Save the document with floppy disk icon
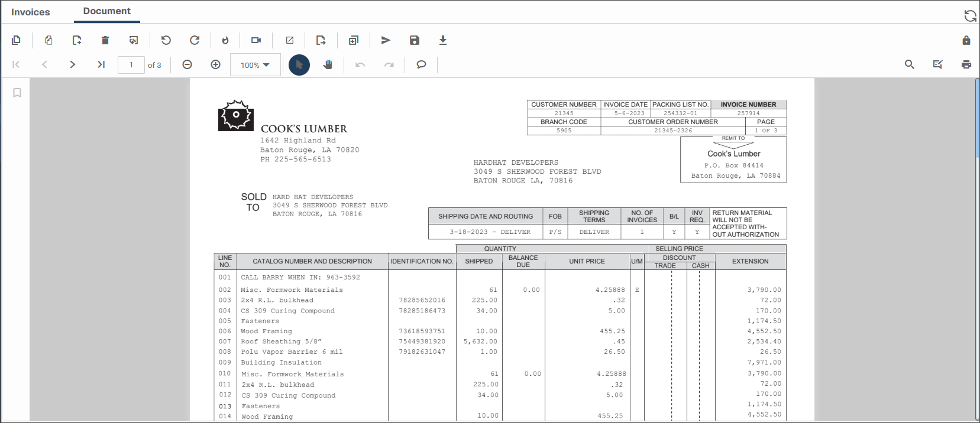Image resolution: width=980 pixels, height=423 pixels. click(415, 40)
